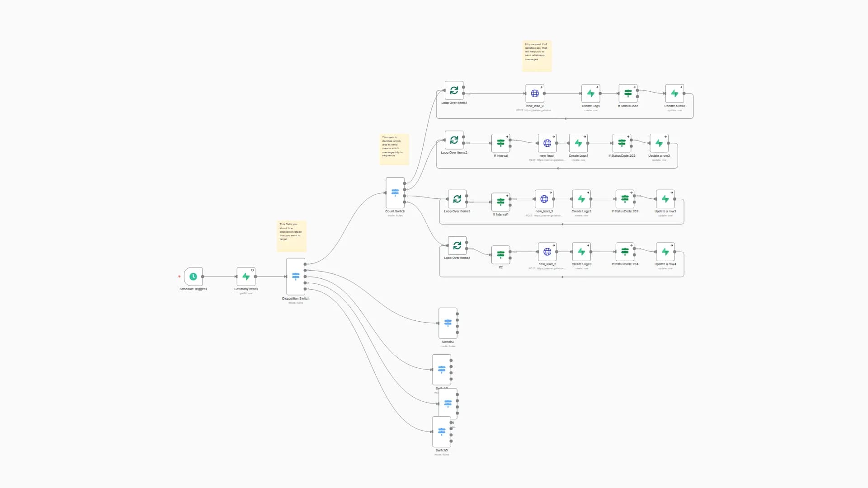Click the Disposition Switch node
Image resolution: width=868 pixels, height=488 pixels.
point(296,277)
